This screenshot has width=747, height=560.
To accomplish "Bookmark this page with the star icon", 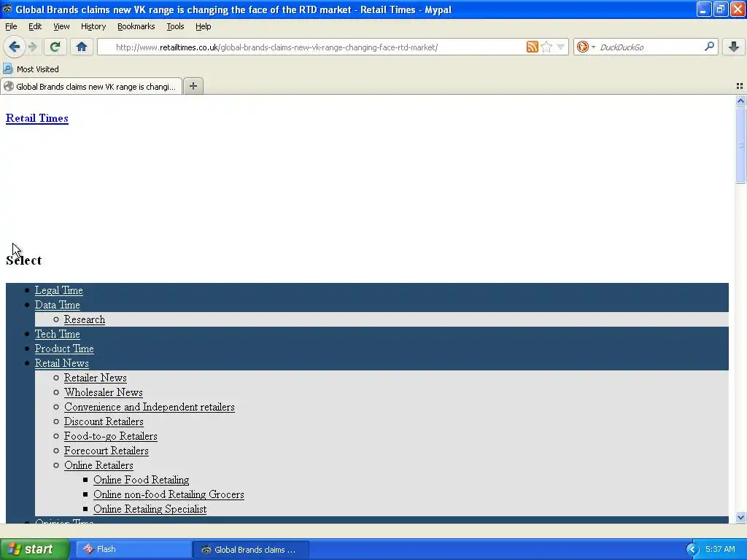I will coord(546,47).
